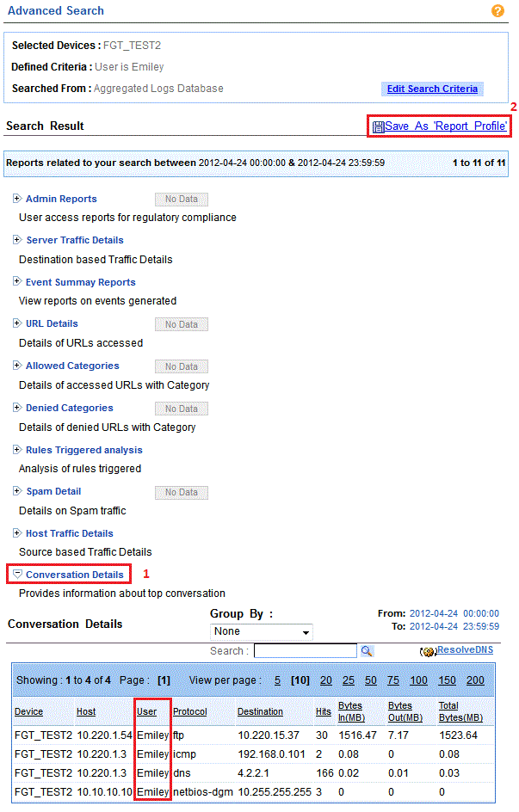Click the From date 2012-04-24 00:00:00
This screenshot has height=812, width=519.
[454, 613]
